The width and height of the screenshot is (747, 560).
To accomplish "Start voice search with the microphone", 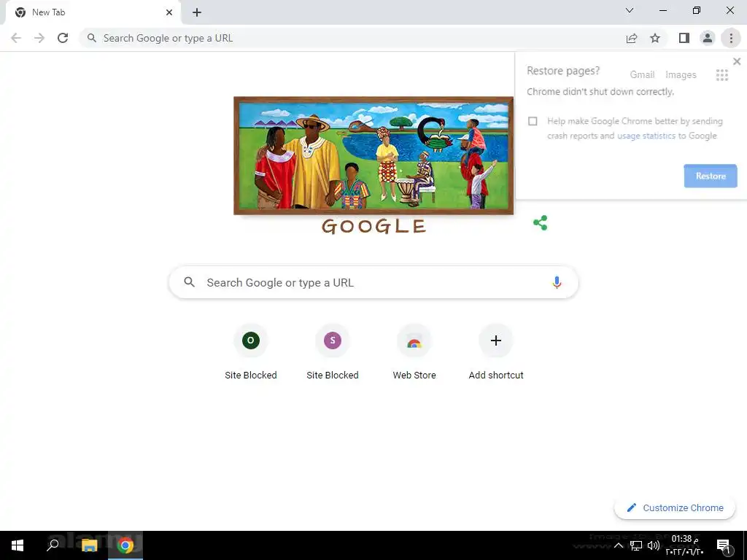I will [x=557, y=282].
